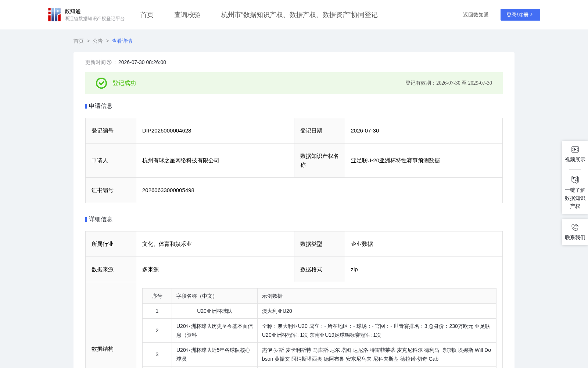588x368 pixels.
Task: Click sequence number 2 in the table
Action: tap(157, 330)
